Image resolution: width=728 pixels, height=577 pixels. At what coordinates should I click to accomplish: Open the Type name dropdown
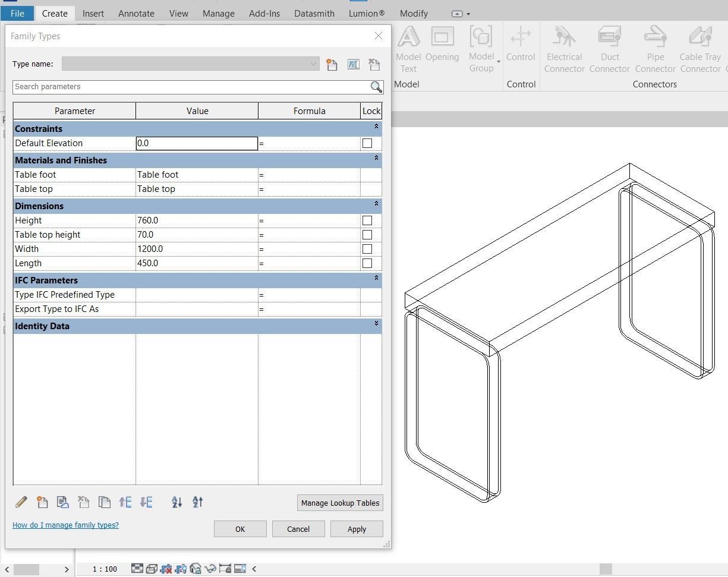[313, 64]
